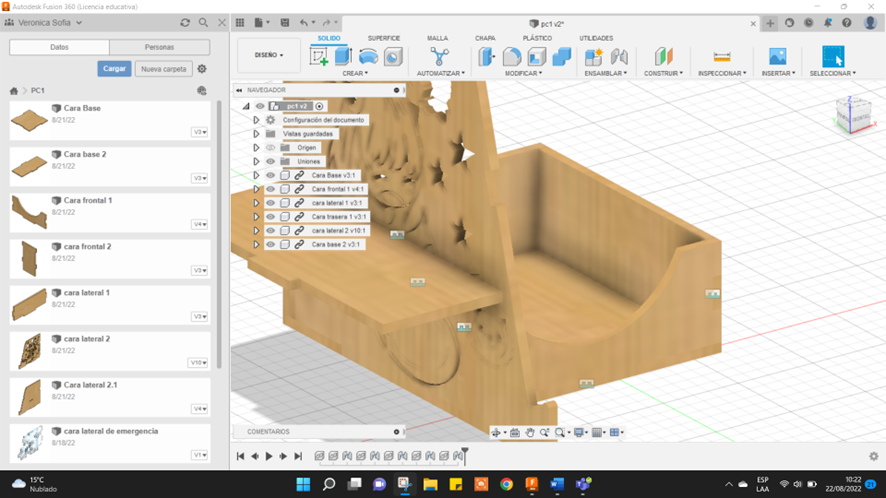
Task: Select the Joint tool icon
Action: point(619,57)
